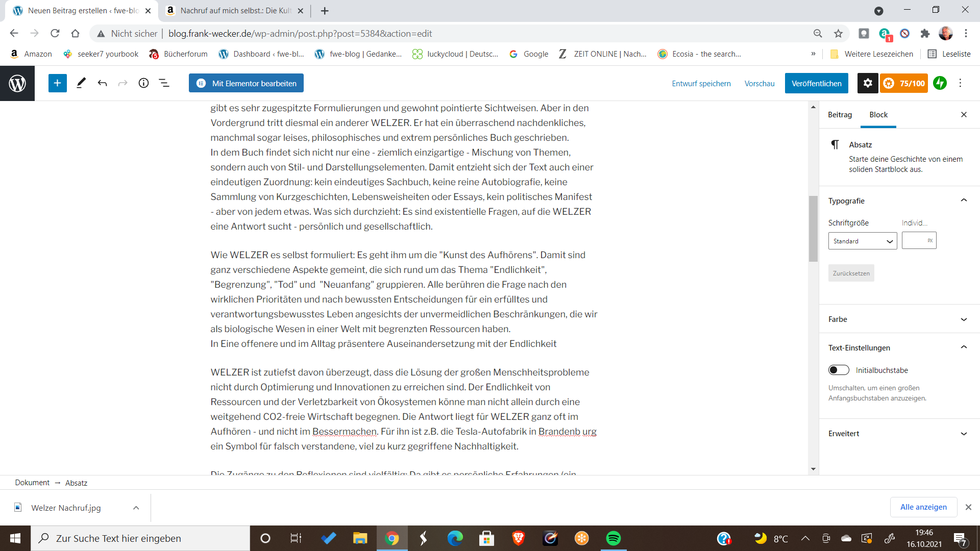The width and height of the screenshot is (980, 551).
Task: Click the Veröffentlichen button
Action: (816, 83)
